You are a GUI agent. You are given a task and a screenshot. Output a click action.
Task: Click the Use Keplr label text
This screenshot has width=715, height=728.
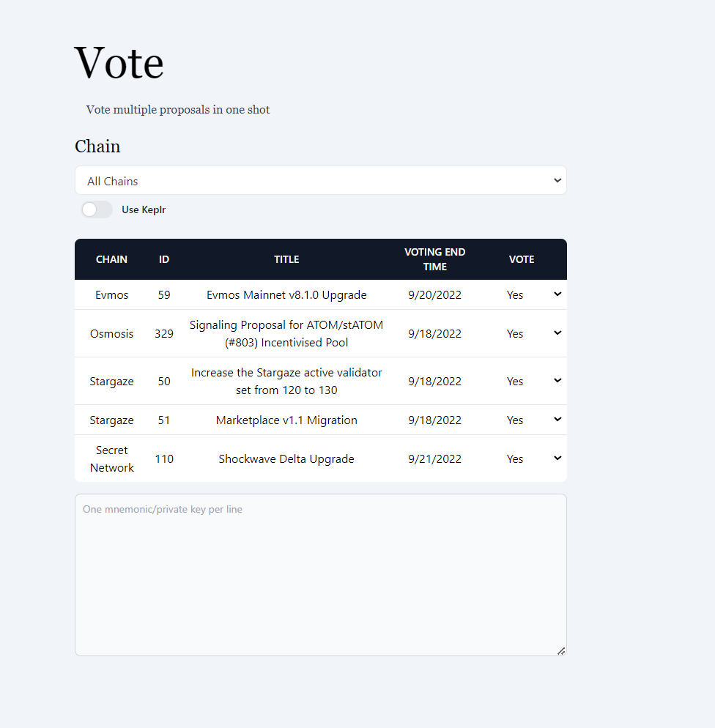(144, 209)
